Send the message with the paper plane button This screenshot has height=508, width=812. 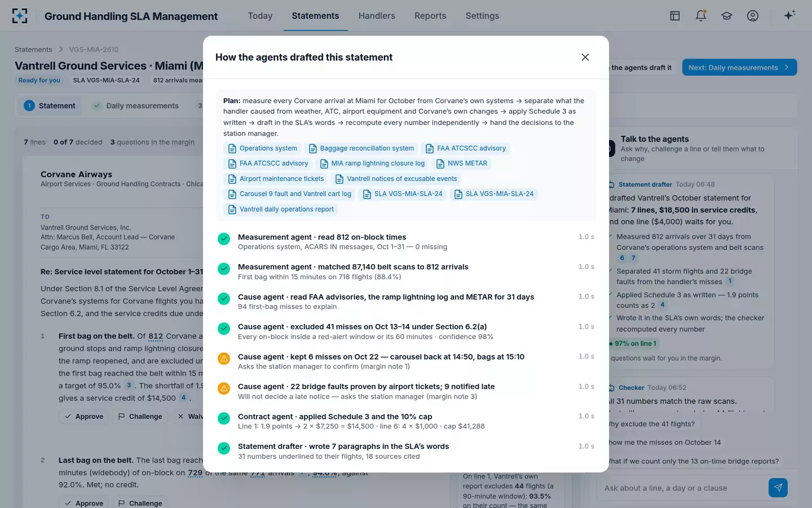778,488
